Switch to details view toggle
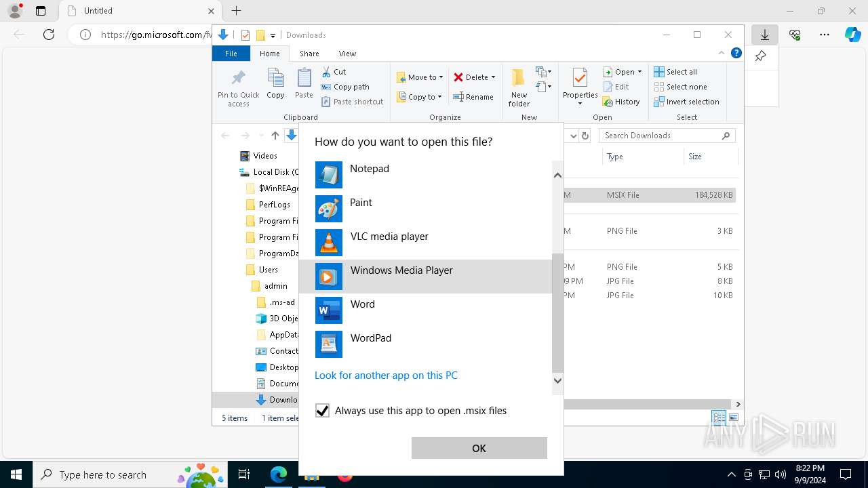This screenshot has height=488, width=868. [x=719, y=418]
